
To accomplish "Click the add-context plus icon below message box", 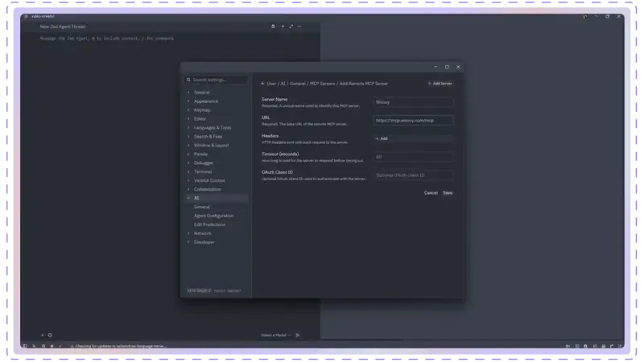I will (43, 335).
